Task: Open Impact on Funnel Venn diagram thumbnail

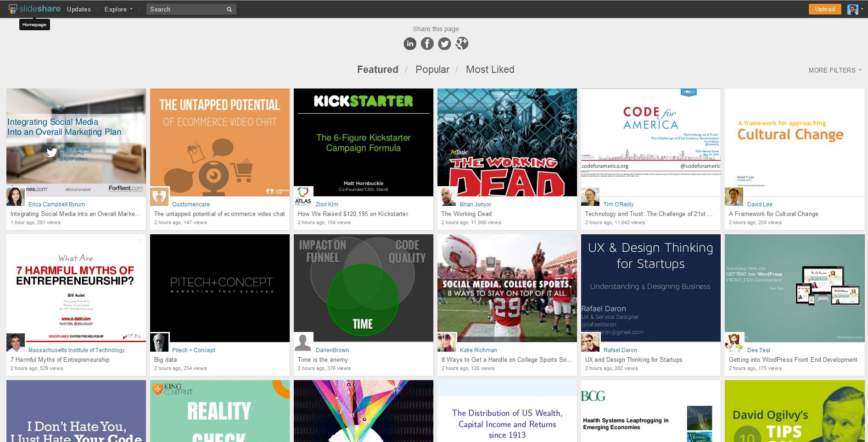Action: click(364, 288)
